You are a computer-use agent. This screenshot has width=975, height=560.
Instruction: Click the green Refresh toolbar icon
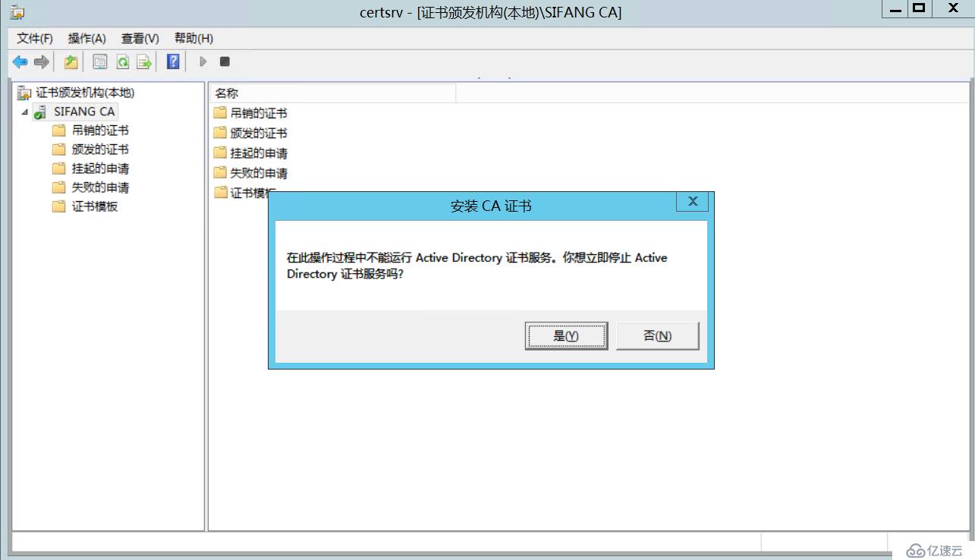122,62
